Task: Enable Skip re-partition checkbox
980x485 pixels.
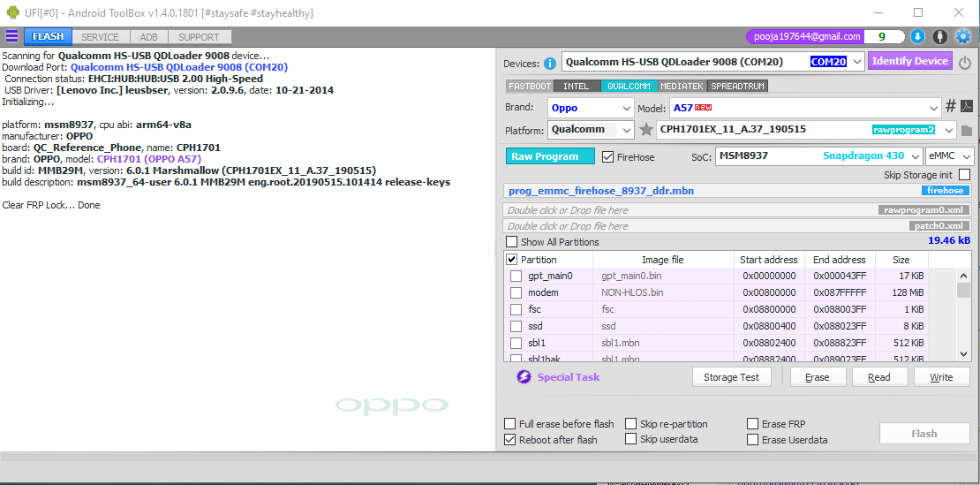Action: [x=630, y=424]
